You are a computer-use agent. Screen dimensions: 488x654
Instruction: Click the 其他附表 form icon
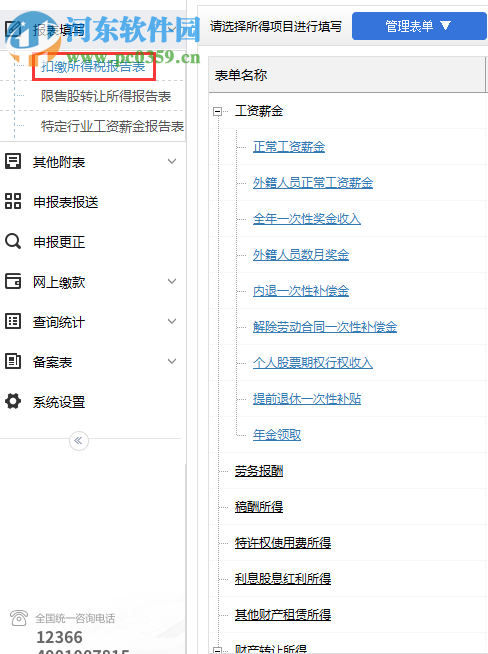[13, 161]
